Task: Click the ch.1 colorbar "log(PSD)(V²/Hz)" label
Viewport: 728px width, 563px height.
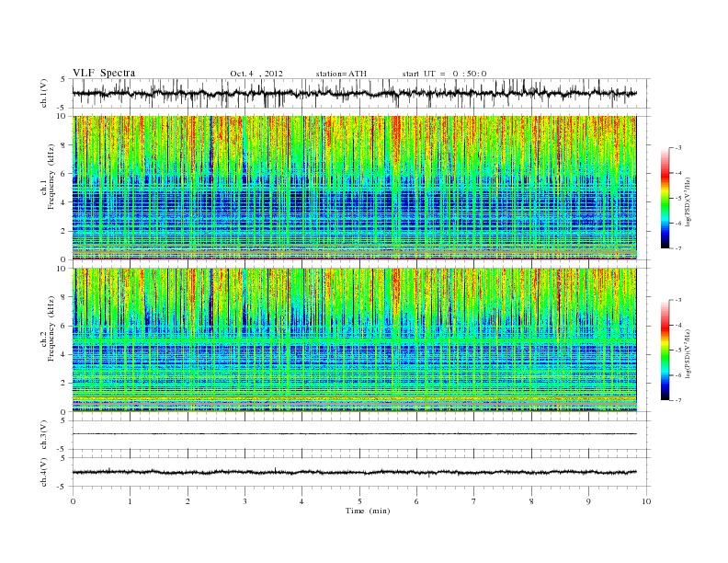Action: 688,201
